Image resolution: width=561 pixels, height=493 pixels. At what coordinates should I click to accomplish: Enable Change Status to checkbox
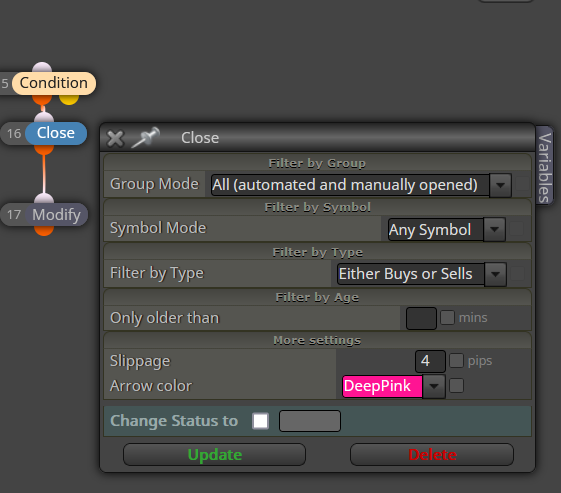pos(260,421)
